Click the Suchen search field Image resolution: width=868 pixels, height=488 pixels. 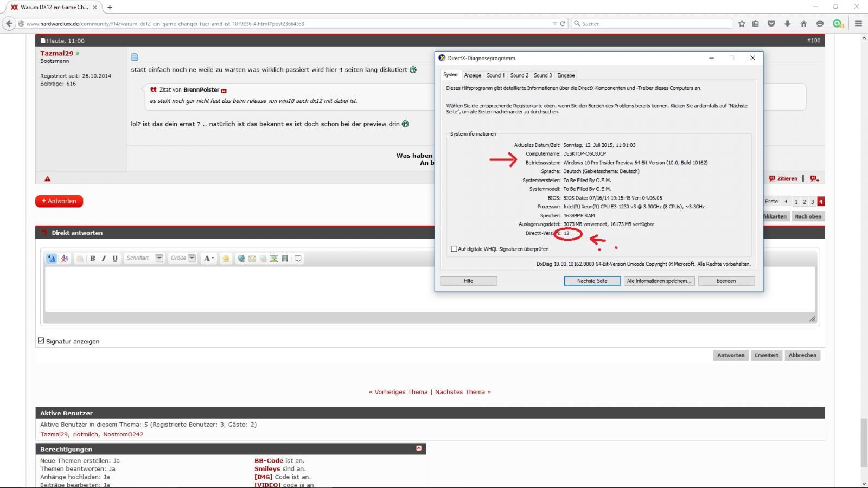(x=652, y=23)
